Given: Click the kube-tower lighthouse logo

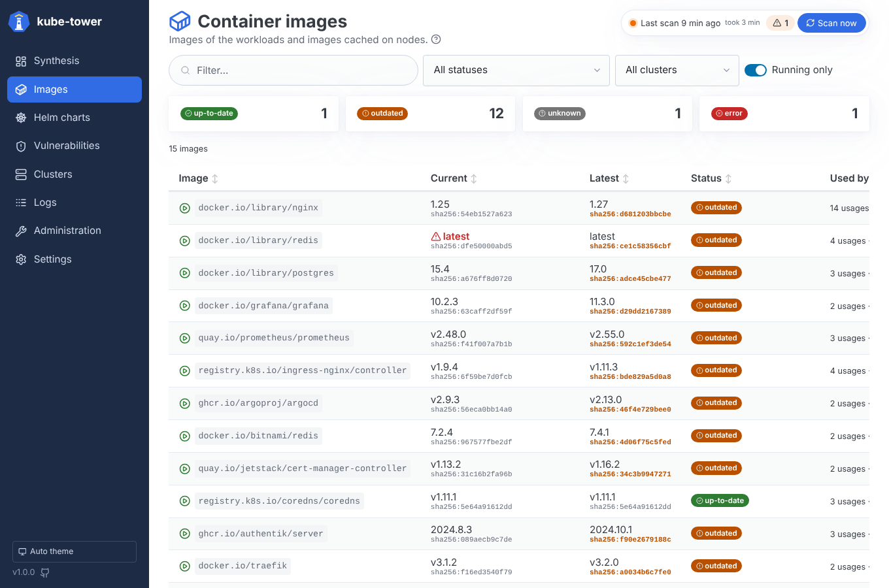Looking at the screenshot, I should tap(19, 22).
